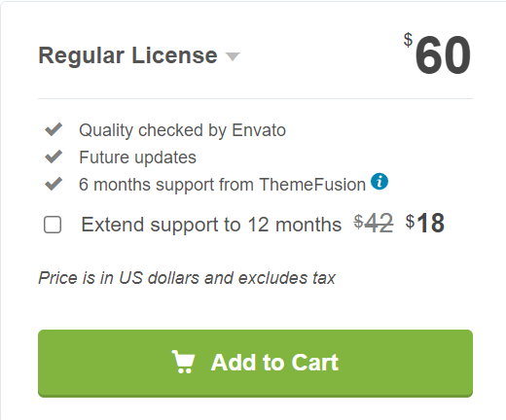Click the large 60 price figure
506x420 pixels.
pos(443,54)
